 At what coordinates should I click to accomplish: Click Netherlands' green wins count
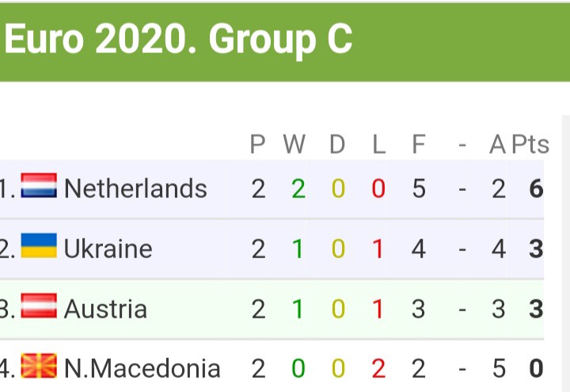point(298,188)
